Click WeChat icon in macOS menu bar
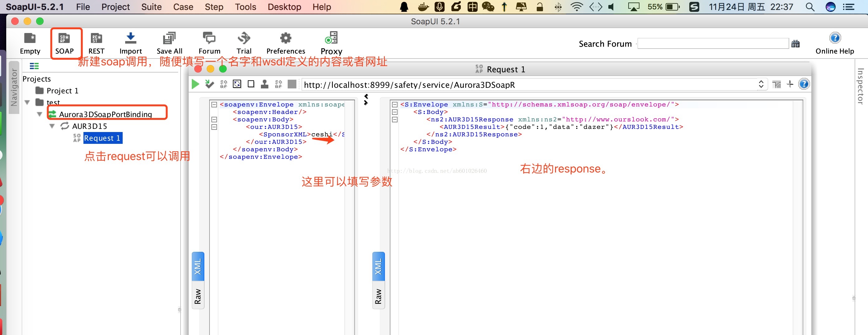Viewport: 868px width, 335px height. tap(488, 7)
